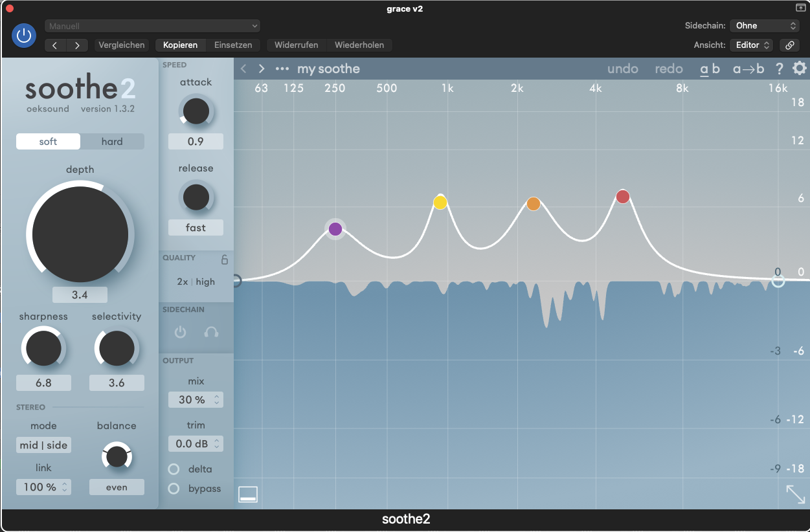
Task: Toggle the spectrum display icon bottom left
Action: click(248, 494)
